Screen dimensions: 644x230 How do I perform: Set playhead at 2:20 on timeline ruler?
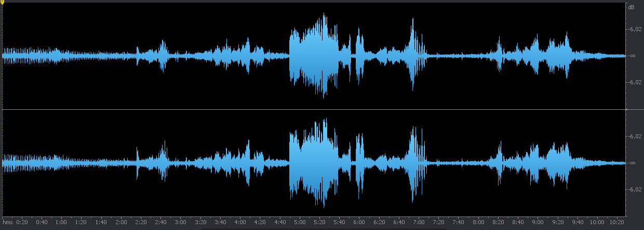click(140, 222)
